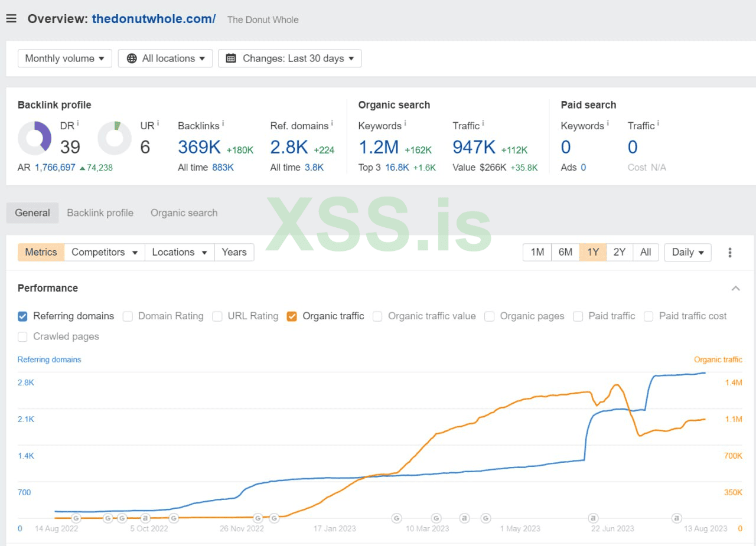Open thedonutwhole.com link in the title
The height and width of the screenshot is (546, 756).
(154, 19)
